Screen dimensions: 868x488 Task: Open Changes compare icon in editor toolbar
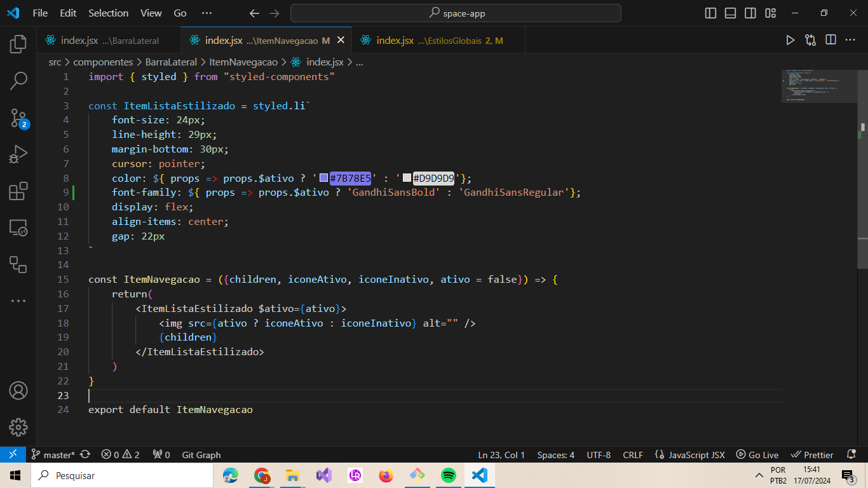tap(810, 40)
